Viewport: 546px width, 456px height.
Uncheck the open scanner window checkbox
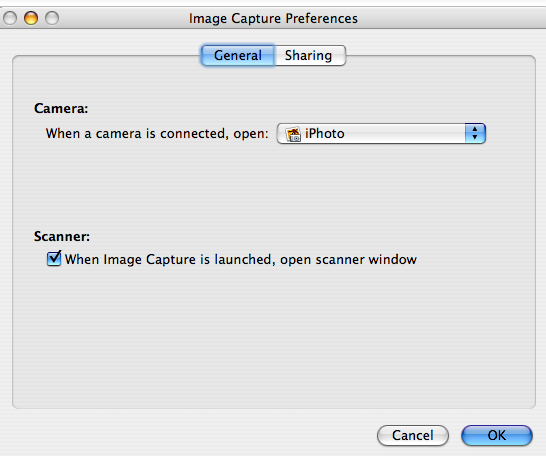tap(54, 259)
